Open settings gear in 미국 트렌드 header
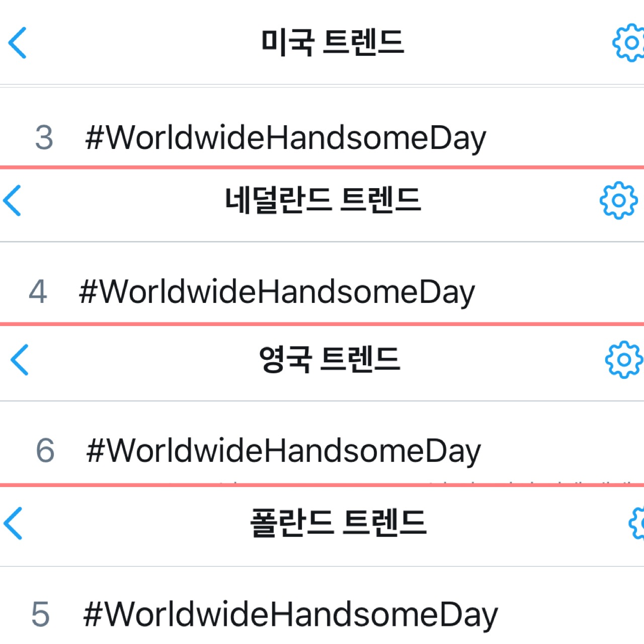The height and width of the screenshot is (644, 644). (x=629, y=43)
